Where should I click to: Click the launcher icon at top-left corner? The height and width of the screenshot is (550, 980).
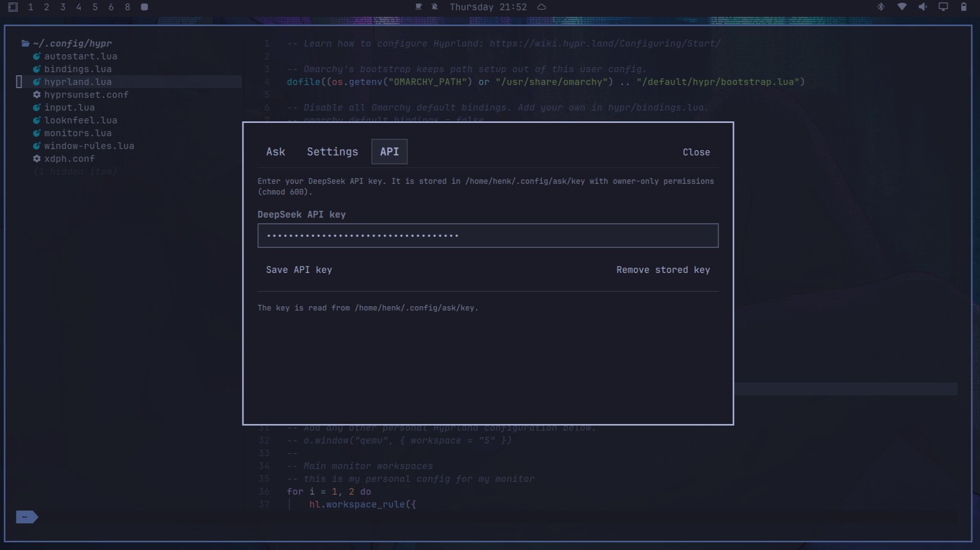(x=13, y=7)
